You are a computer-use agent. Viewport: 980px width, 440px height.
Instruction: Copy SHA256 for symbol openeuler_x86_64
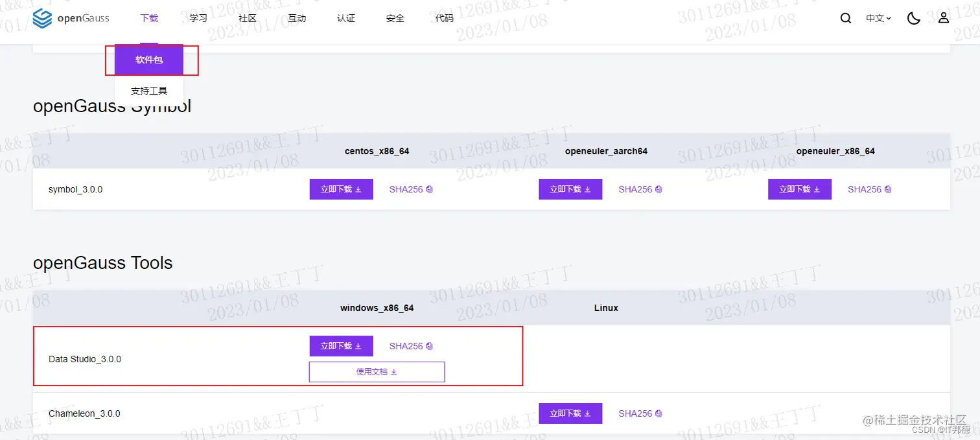click(870, 189)
